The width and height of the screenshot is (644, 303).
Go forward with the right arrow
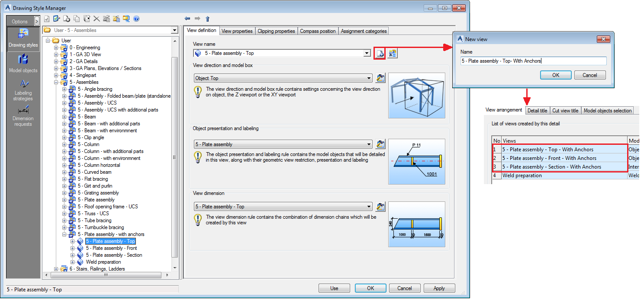[197, 19]
